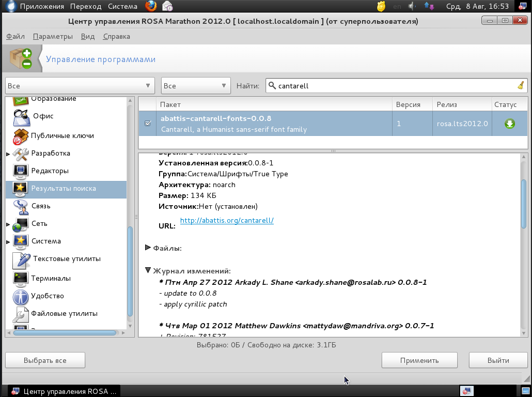Click the date and time clock
Screen dimensions: 532x397
477,6
